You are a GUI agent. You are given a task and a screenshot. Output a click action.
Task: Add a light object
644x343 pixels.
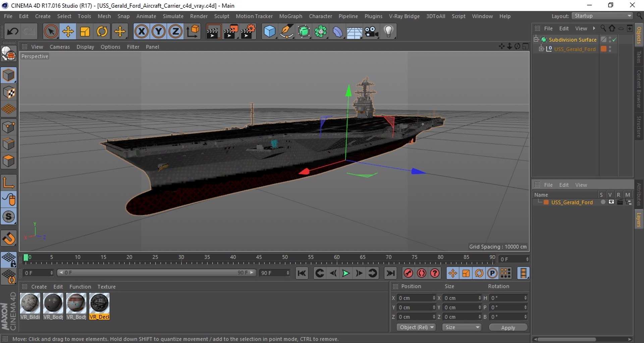tap(389, 32)
